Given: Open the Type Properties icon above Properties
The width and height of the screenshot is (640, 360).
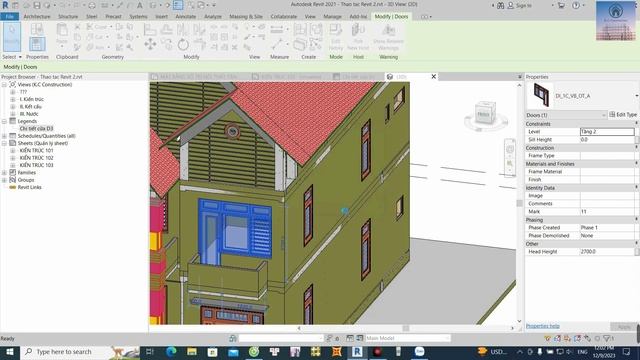Looking at the screenshot, I should pos(37,29).
